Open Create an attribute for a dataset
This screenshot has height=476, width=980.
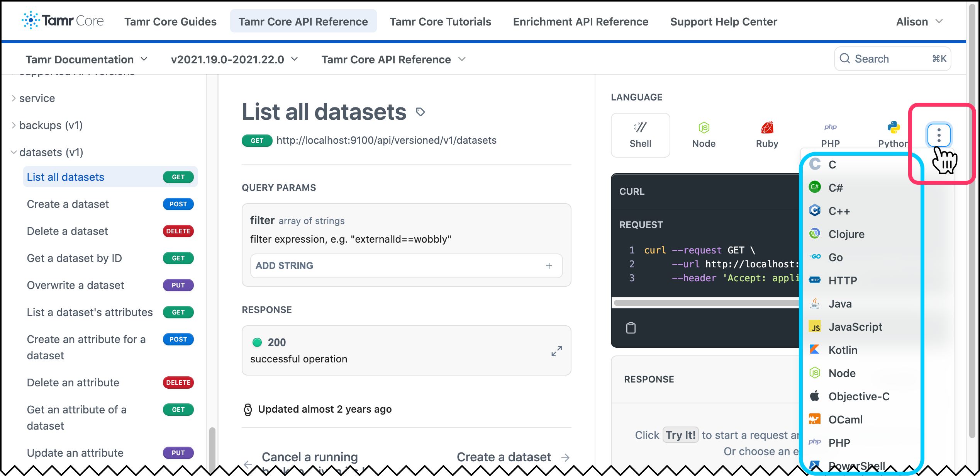click(110, 347)
